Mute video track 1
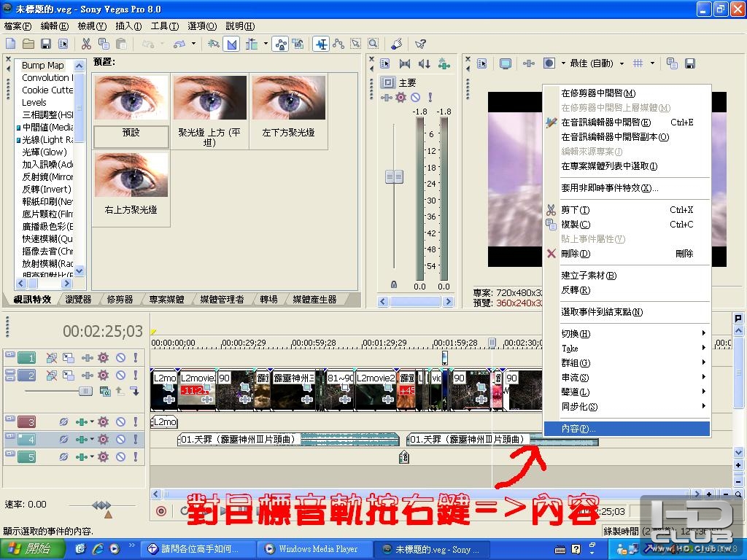 click(x=121, y=357)
